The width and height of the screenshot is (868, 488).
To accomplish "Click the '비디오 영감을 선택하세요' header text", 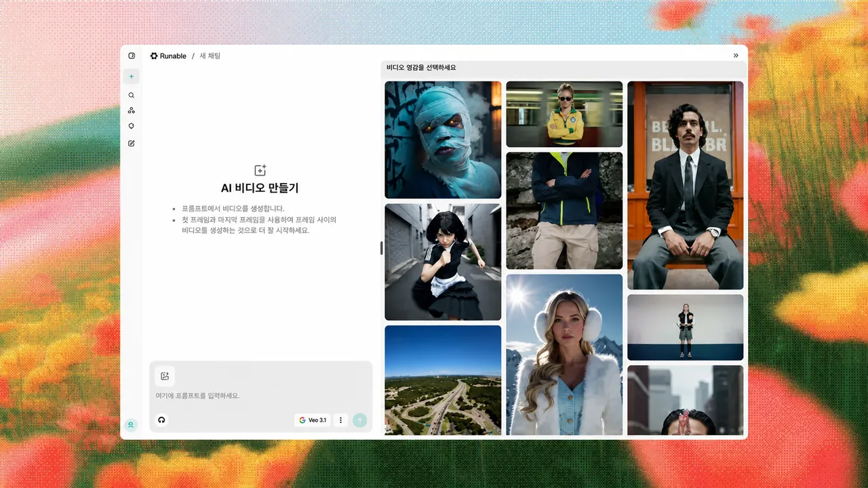I will (421, 68).
